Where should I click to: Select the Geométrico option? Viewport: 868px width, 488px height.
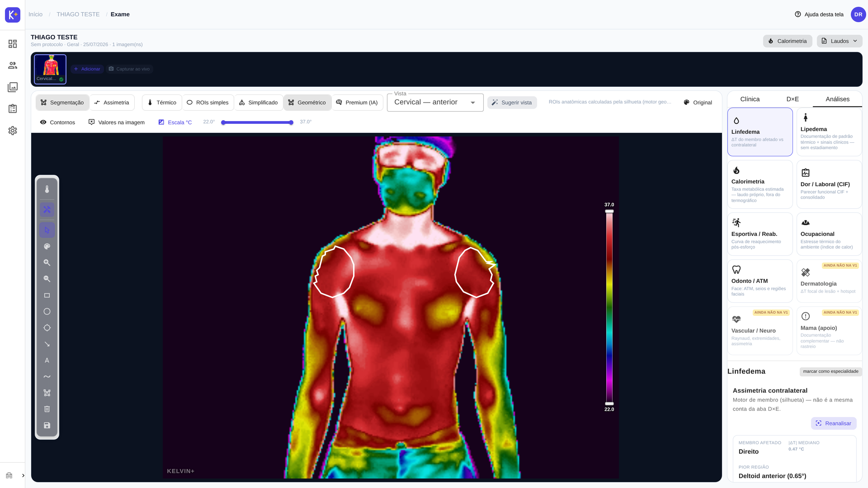pyautogui.click(x=307, y=103)
